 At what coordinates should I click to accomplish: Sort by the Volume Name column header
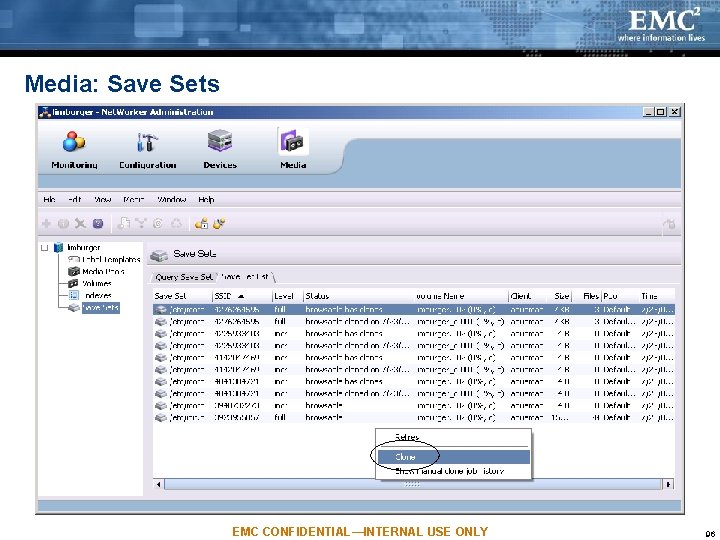(x=461, y=296)
